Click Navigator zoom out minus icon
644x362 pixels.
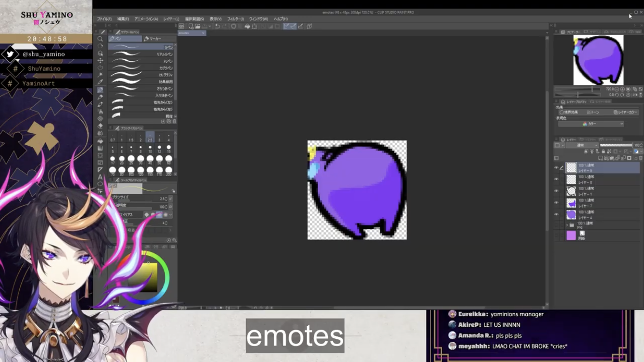(616, 89)
